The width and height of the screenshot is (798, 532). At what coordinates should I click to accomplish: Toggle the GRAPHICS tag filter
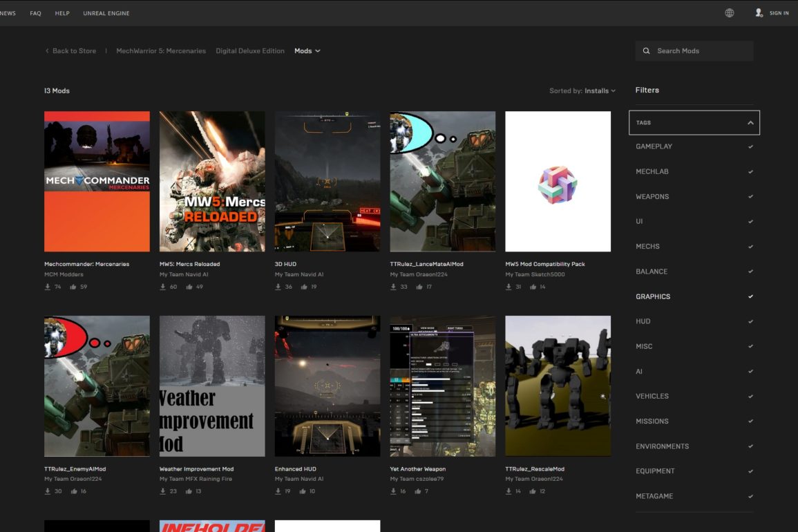pos(694,296)
